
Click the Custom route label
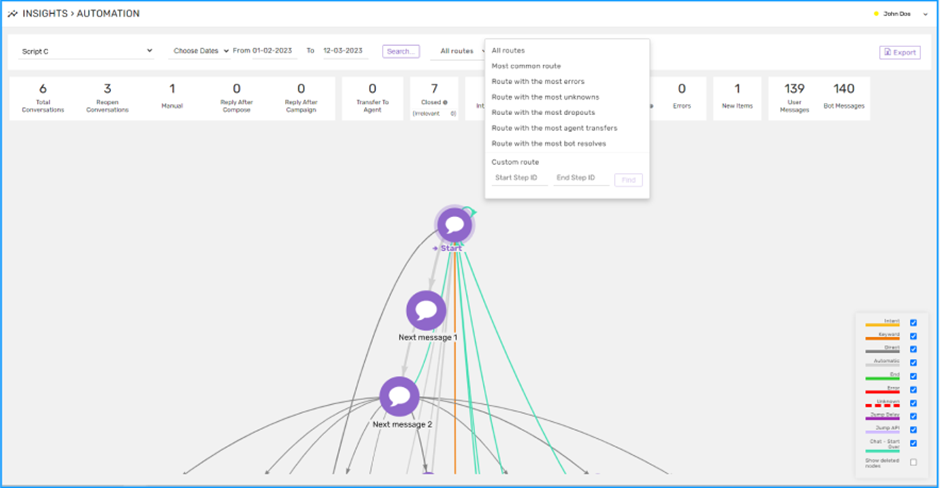[x=515, y=162]
